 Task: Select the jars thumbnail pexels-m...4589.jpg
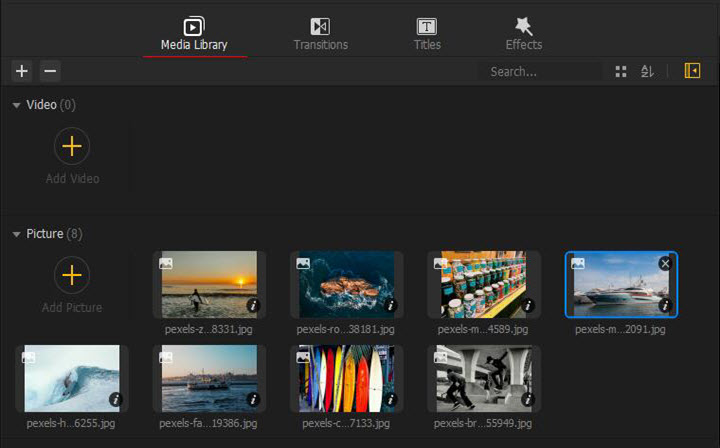484,284
